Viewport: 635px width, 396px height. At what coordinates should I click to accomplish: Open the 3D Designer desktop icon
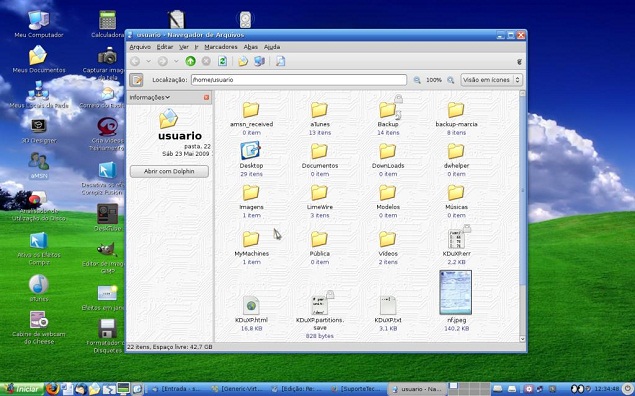tap(39, 131)
